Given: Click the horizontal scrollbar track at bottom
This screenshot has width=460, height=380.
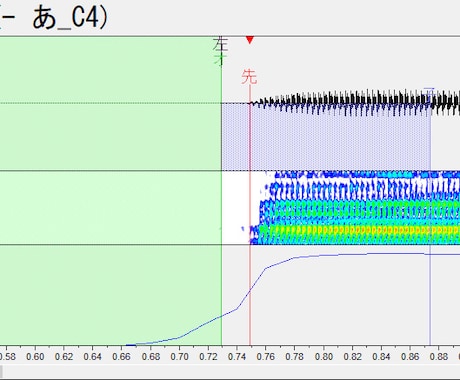Looking at the screenshot, I should click(230, 372).
